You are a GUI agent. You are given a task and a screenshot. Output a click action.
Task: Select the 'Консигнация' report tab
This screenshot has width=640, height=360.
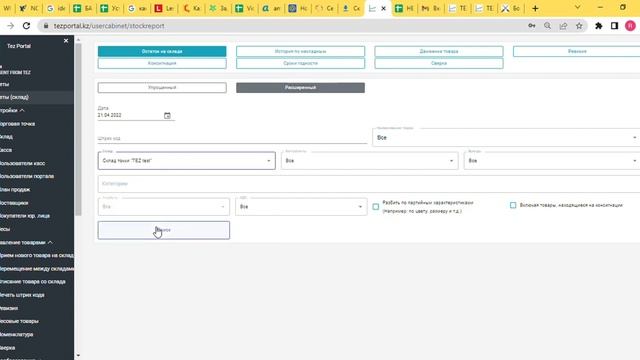pos(162,63)
